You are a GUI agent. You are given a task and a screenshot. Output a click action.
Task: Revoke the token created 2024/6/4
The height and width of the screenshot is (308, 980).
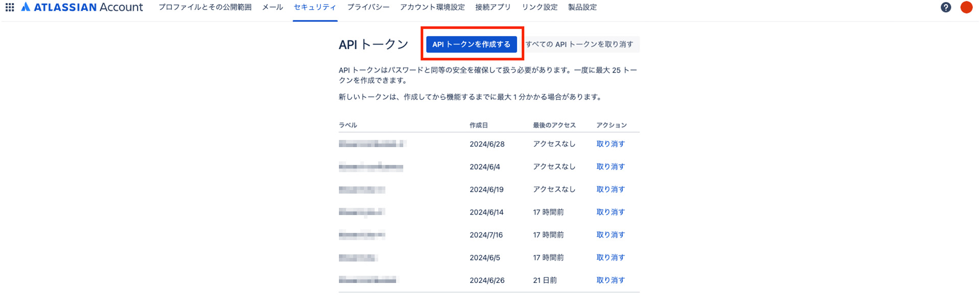pos(610,167)
